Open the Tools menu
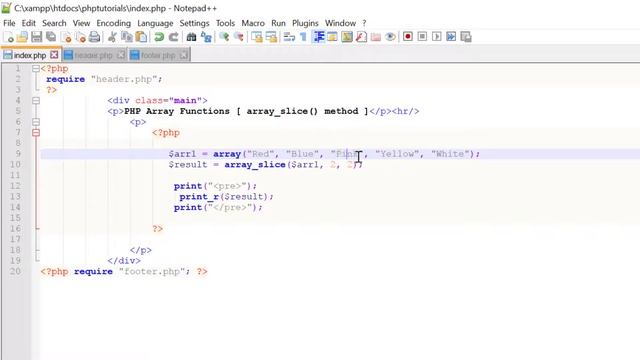Image resolution: width=640 pixels, height=360 pixels. coord(225,23)
